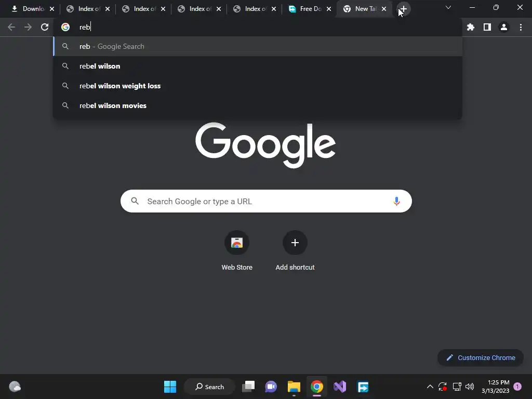The image size is (532, 399).
Task: Toggle the side panel icon
Action: pyautogui.click(x=487, y=27)
